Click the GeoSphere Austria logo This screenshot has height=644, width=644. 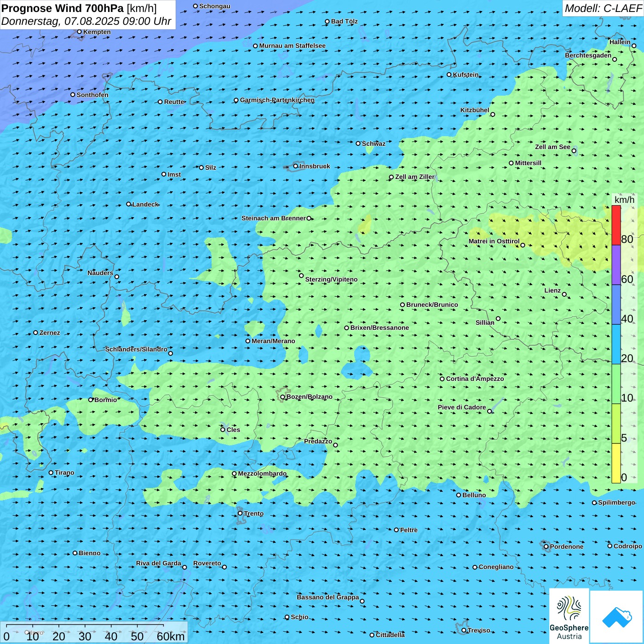pyautogui.click(x=569, y=615)
